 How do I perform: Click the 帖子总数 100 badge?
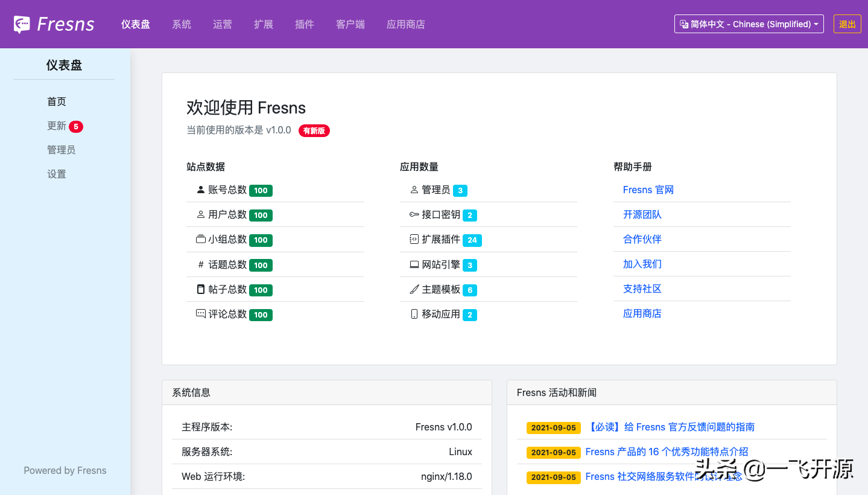tap(261, 290)
